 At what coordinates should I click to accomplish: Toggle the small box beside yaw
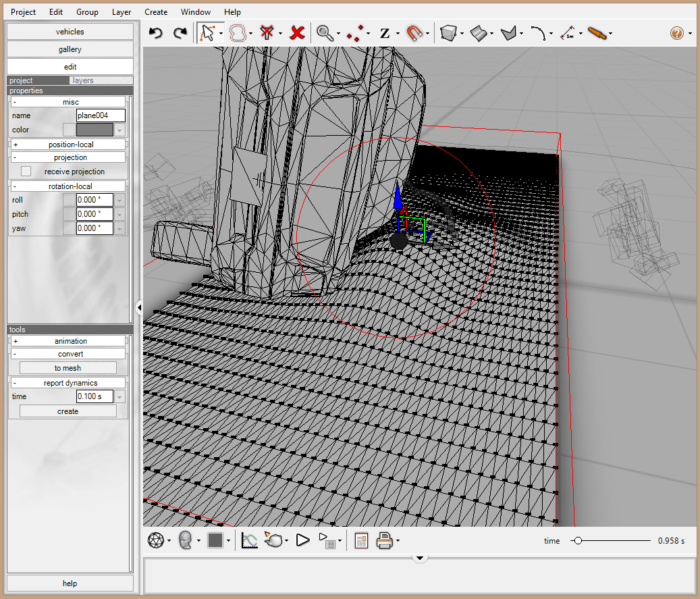point(69,228)
